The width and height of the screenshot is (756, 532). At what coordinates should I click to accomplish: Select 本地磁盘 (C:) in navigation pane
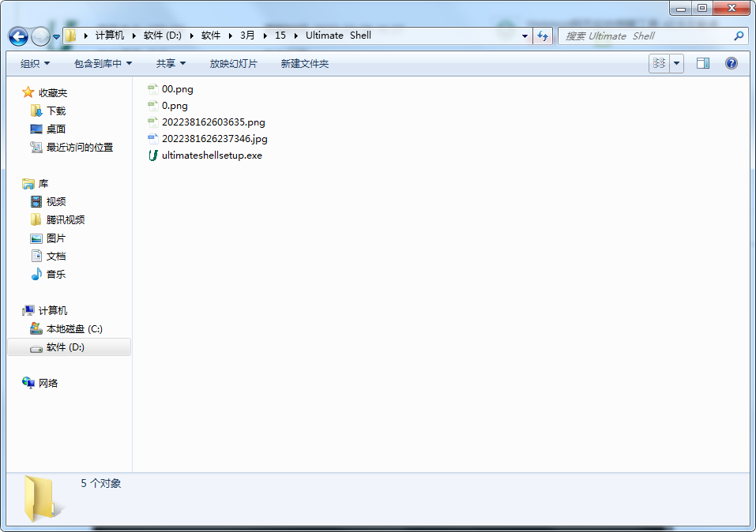(73, 329)
